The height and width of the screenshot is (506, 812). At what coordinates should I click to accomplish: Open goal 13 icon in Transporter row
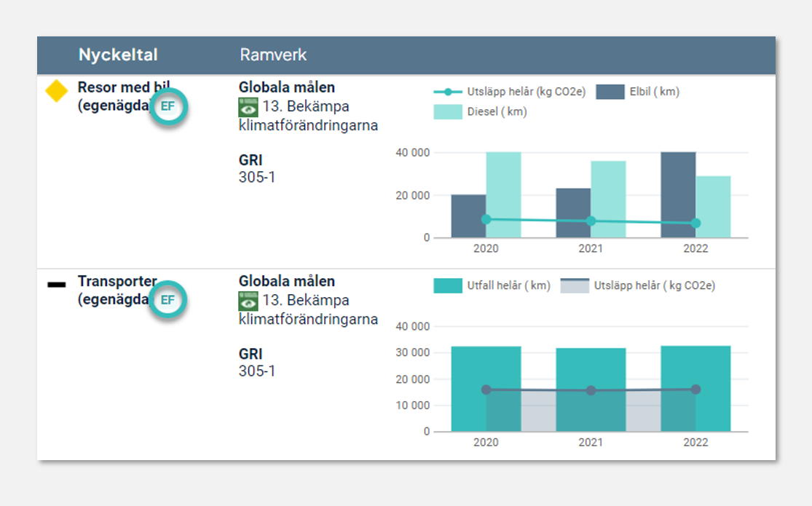coord(248,301)
